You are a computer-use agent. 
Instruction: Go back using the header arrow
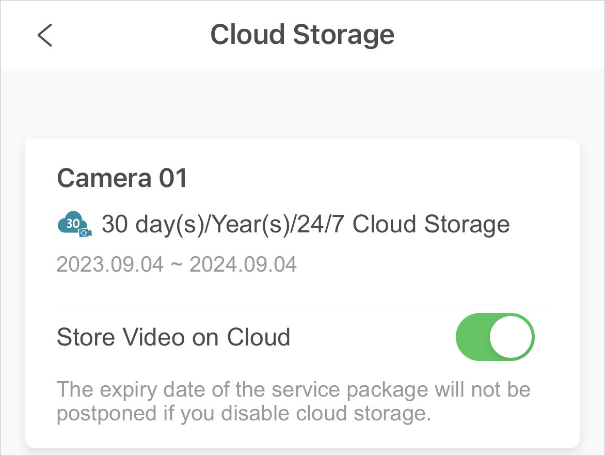(x=44, y=35)
